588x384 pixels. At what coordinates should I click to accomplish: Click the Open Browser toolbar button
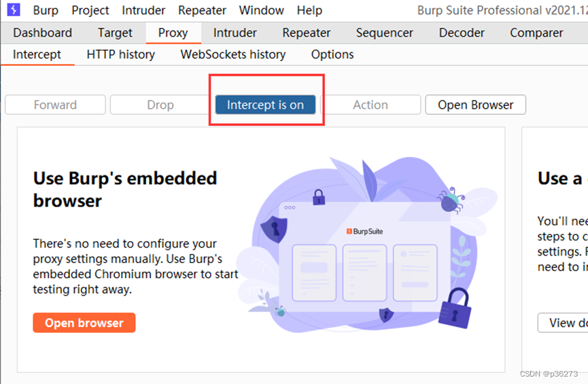[476, 105]
